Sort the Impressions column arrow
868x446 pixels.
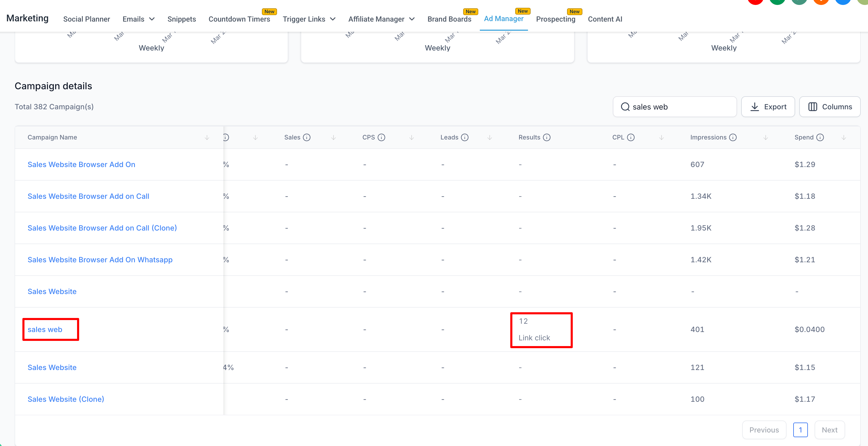click(x=766, y=137)
